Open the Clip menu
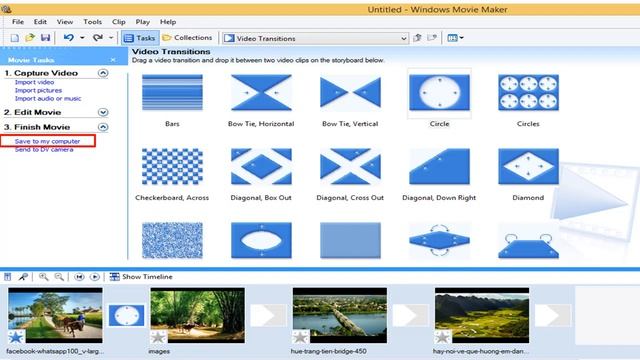Screen dimensions: 640x360 (x=119, y=22)
